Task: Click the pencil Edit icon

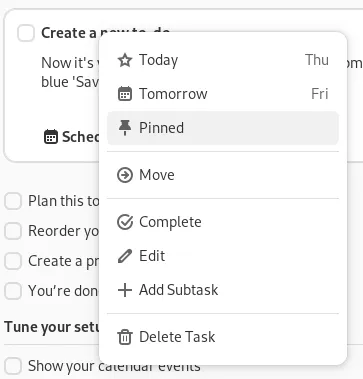Action: pos(125,256)
